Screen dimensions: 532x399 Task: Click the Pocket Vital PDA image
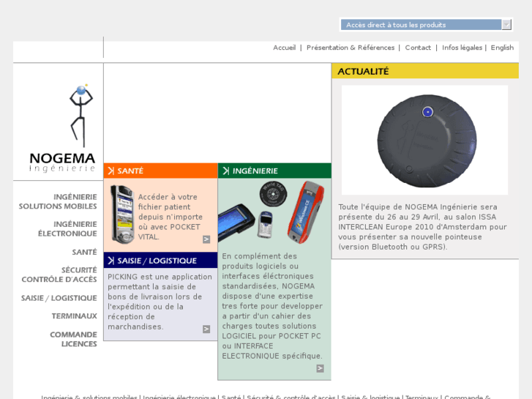[x=122, y=215]
